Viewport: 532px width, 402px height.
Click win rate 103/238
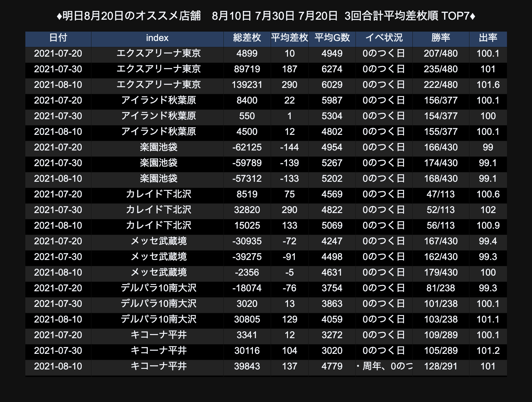[x=441, y=319]
